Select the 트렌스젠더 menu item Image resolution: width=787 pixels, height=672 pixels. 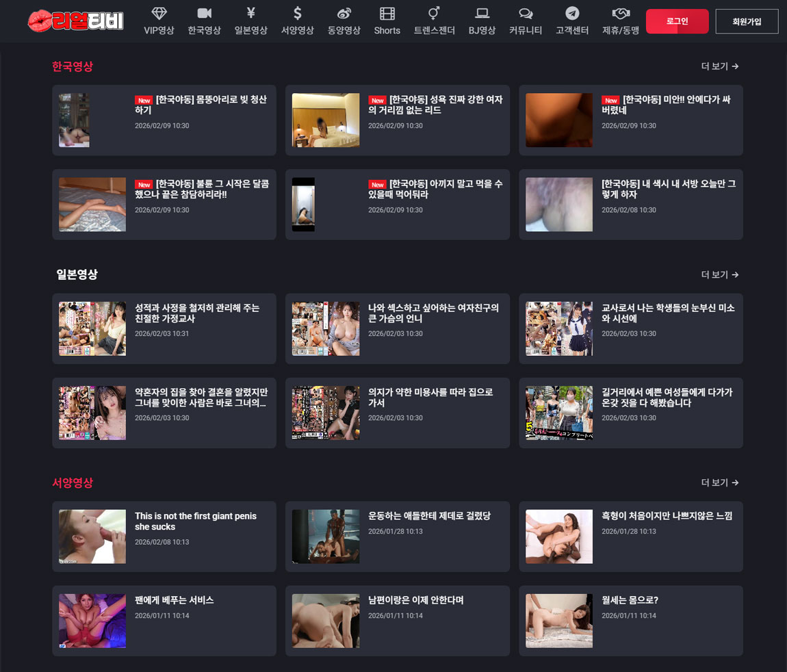[x=434, y=21]
